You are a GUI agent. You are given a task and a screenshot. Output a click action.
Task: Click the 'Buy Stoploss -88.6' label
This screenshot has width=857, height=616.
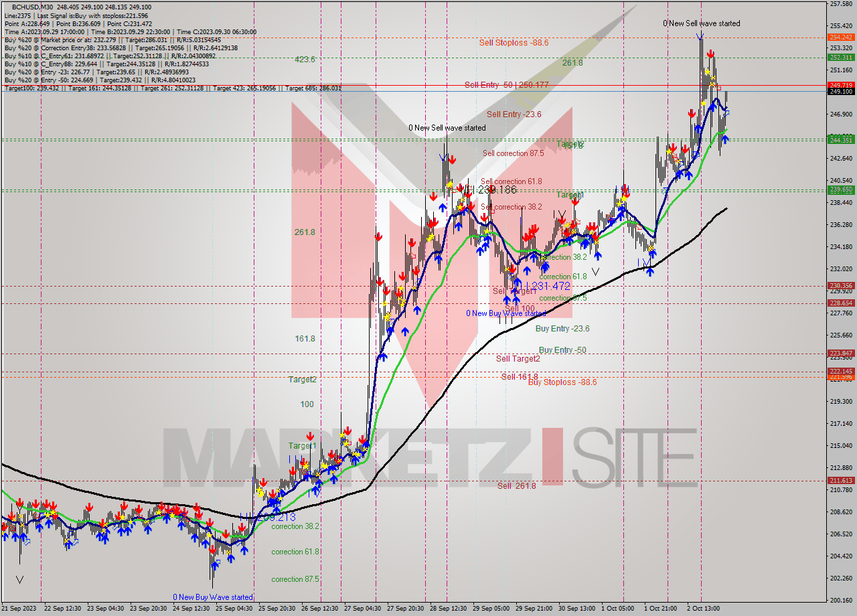tap(562, 382)
